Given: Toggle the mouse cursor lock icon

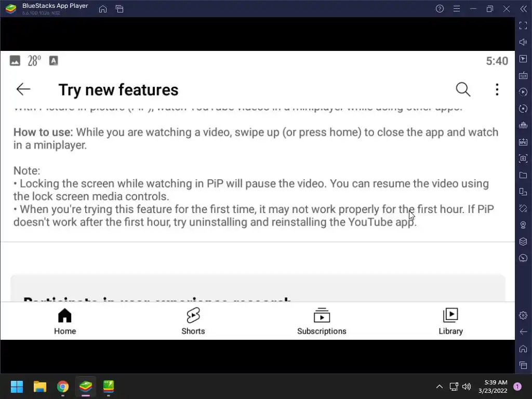Looking at the screenshot, I should coord(523,59).
